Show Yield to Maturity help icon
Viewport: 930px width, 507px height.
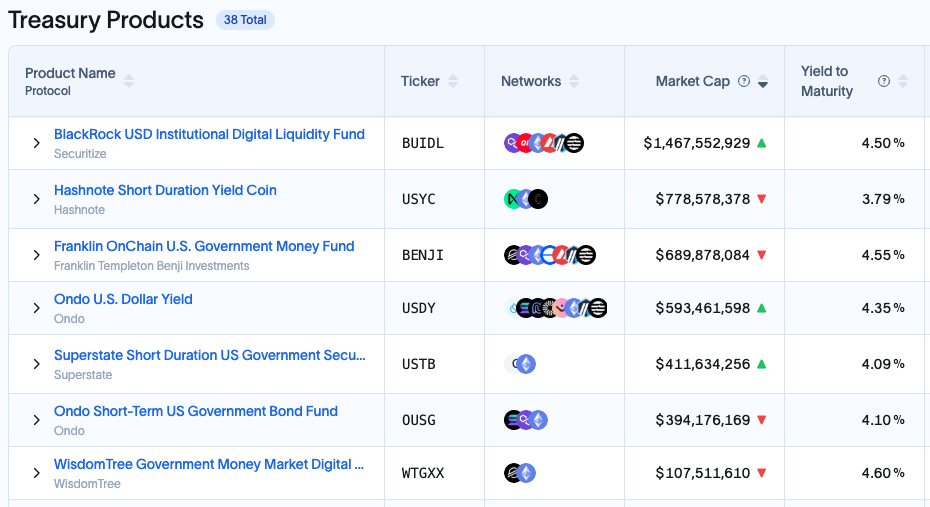click(884, 81)
